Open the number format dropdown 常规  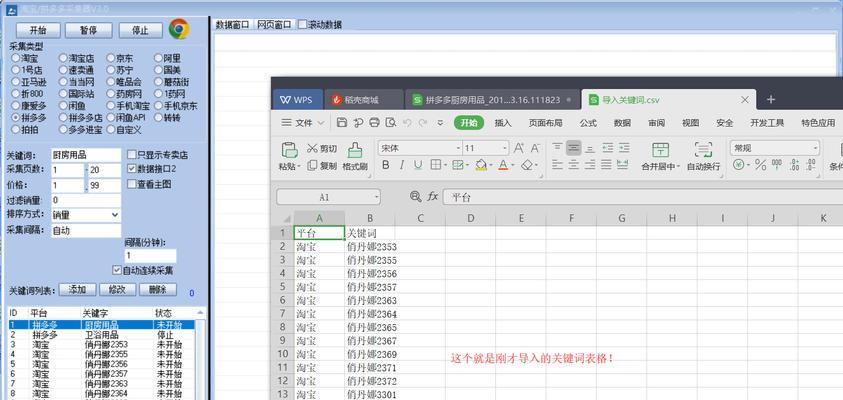tap(816, 148)
